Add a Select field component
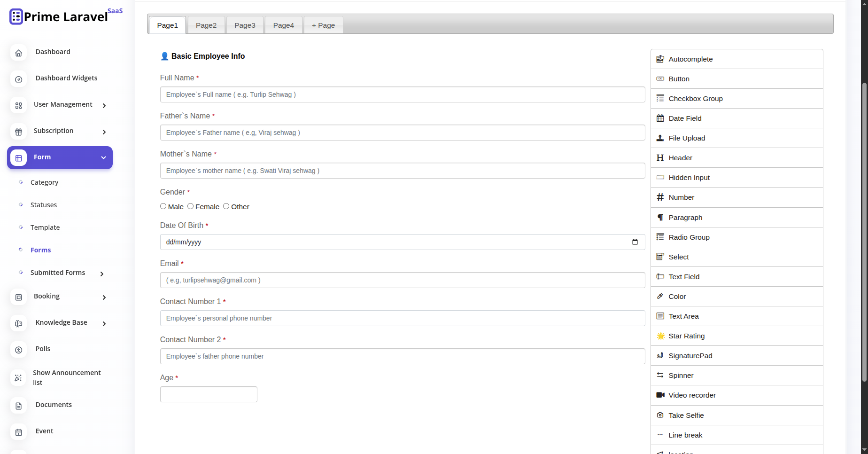The height and width of the screenshot is (454, 868). pyautogui.click(x=736, y=257)
